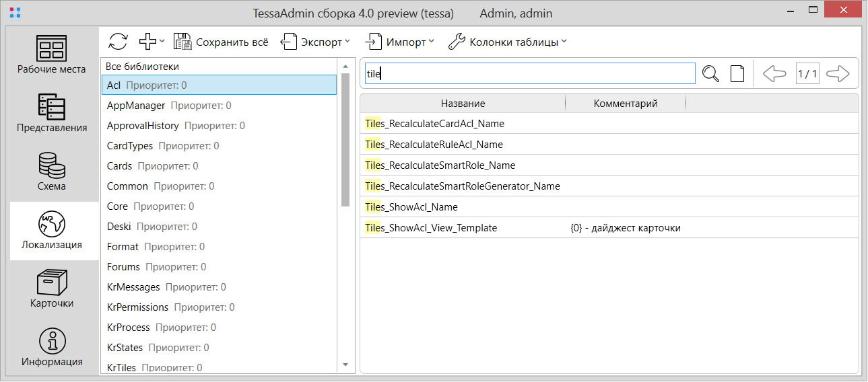
Task: Select the Forums library row
Action: [219, 267]
